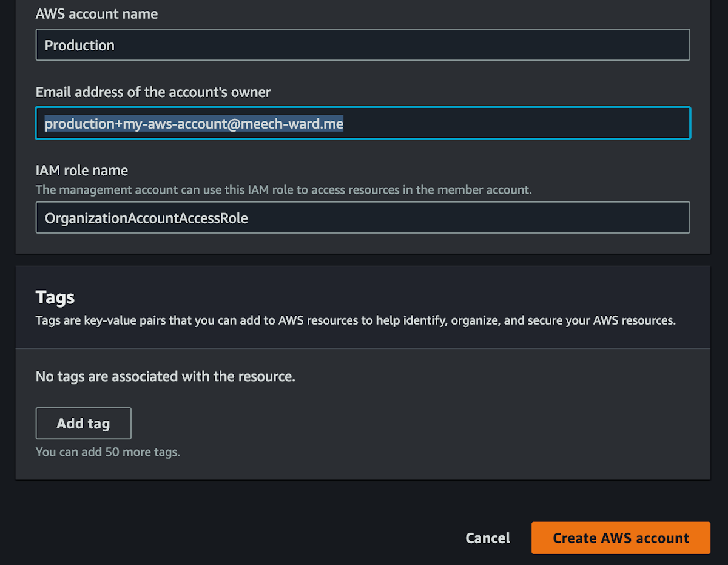Click "You can add 50 more tags." note
The width and height of the screenshot is (728, 565).
(108, 452)
